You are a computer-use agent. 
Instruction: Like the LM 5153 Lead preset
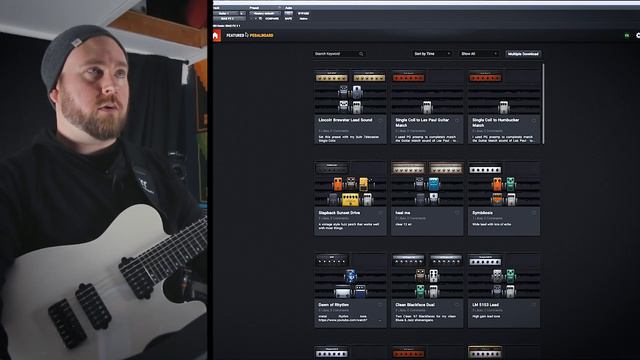[x=533, y=305]
